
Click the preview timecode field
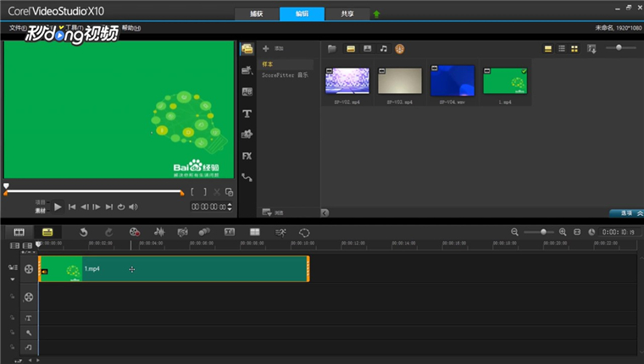click(208, 207)
